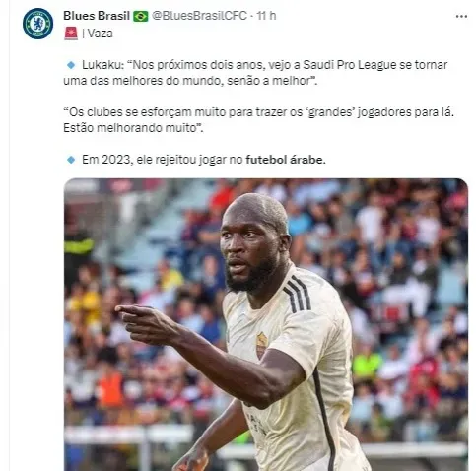
Task: Click the club crest on the jersey
Action: pyautogui.click(x=262, y=345)
